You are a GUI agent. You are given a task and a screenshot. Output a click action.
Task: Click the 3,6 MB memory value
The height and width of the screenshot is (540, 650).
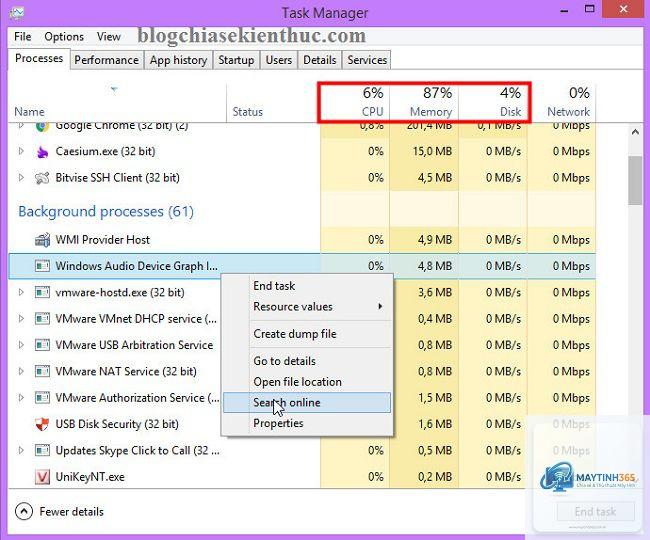pos(435,293)
